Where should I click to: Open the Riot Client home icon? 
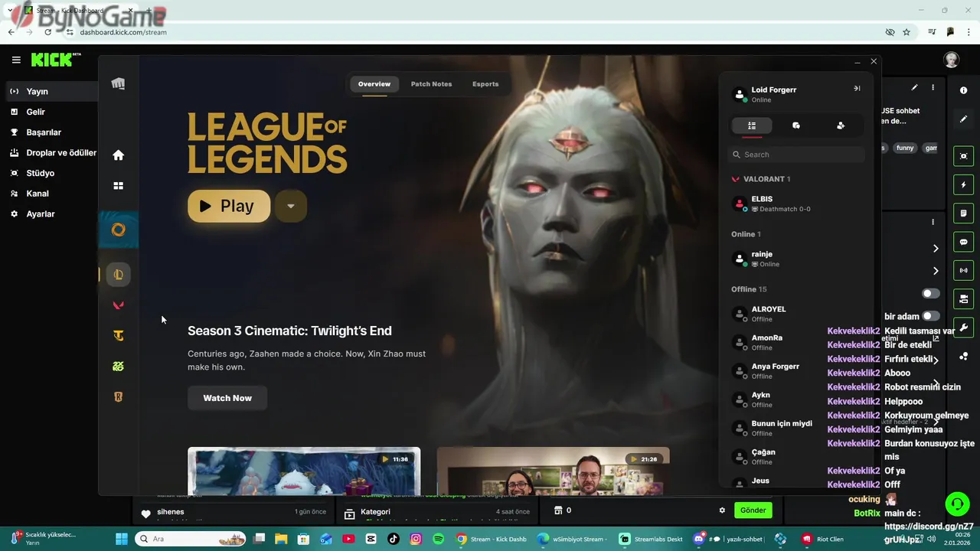[118, 155]
